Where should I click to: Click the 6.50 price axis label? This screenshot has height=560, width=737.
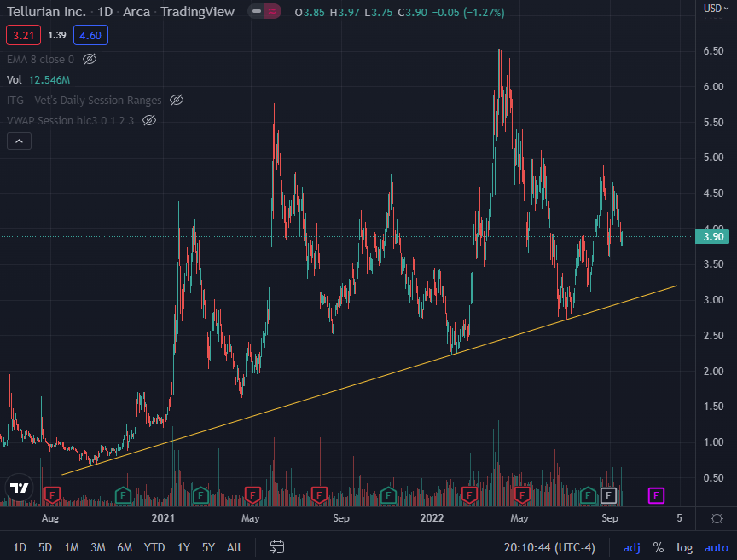pyautogui.click(x=713, y=51)
